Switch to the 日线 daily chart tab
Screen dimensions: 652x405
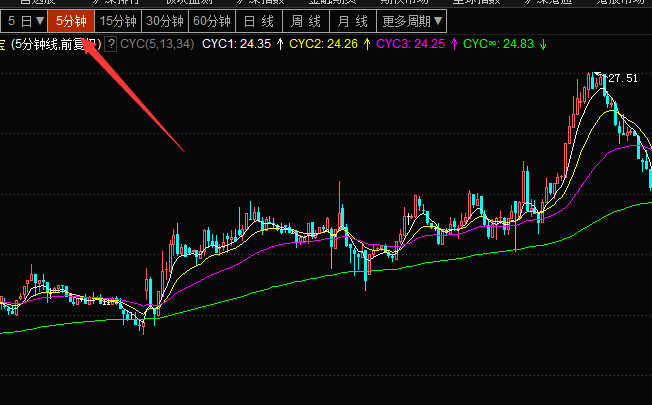point(259,21)
